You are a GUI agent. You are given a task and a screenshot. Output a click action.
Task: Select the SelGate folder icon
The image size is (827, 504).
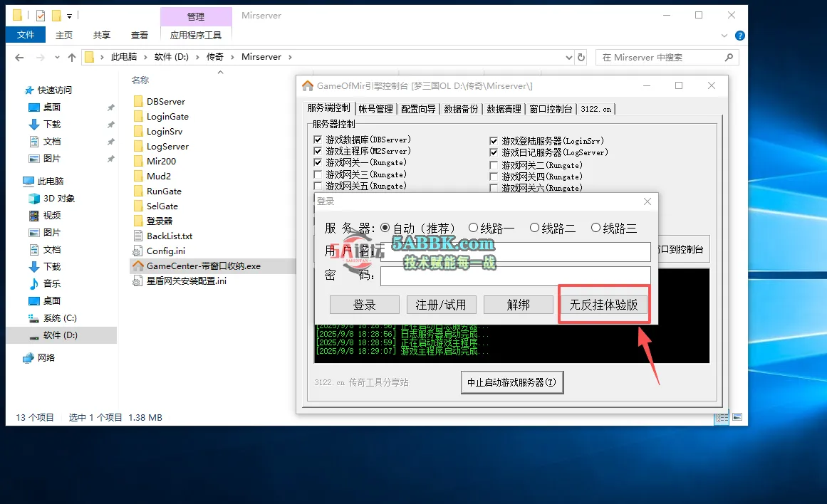tap(138, 206)
